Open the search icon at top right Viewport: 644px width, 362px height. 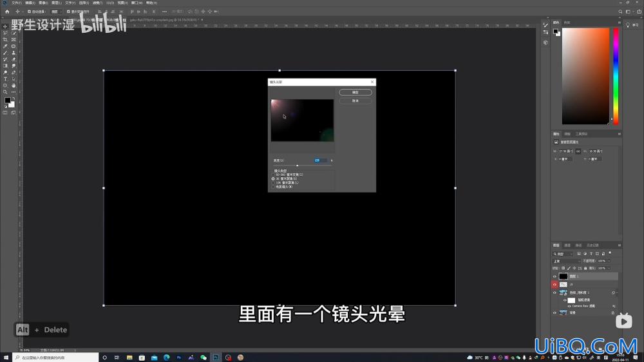click(x=620, y=12)
